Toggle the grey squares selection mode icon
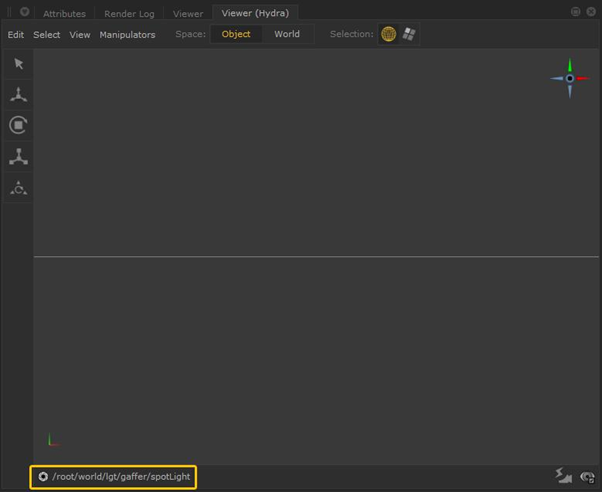This screenshot has width=602, height=492. [409, 34]
